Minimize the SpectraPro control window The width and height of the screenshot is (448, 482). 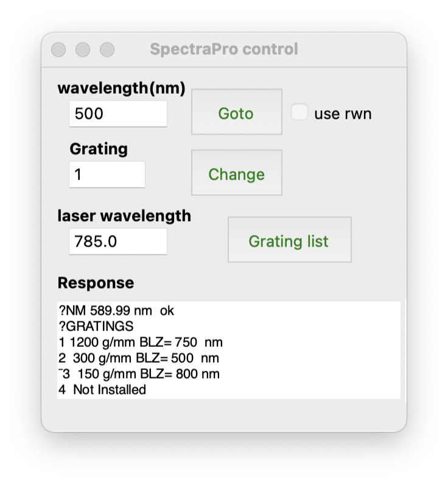click(x=83, y=49)
